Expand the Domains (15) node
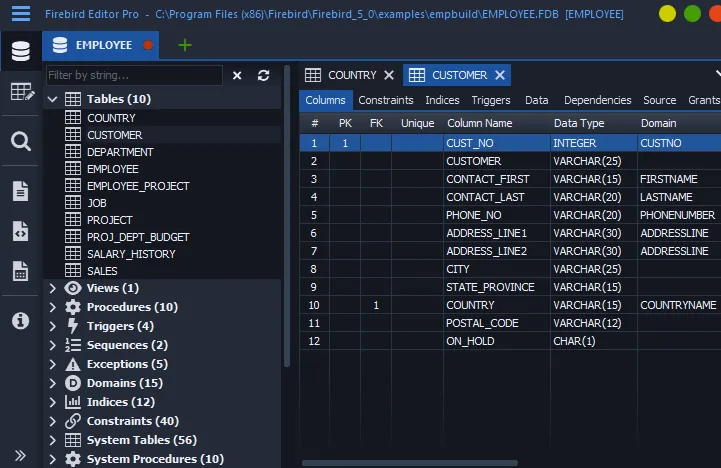 pos(52,383)
